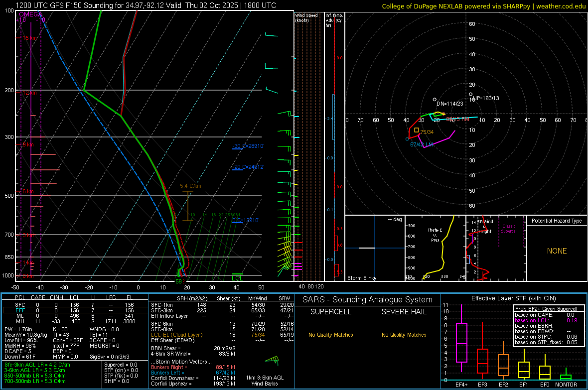
Task: Click the SUPERCELL analogue header
Action: [x=331, y=312]
